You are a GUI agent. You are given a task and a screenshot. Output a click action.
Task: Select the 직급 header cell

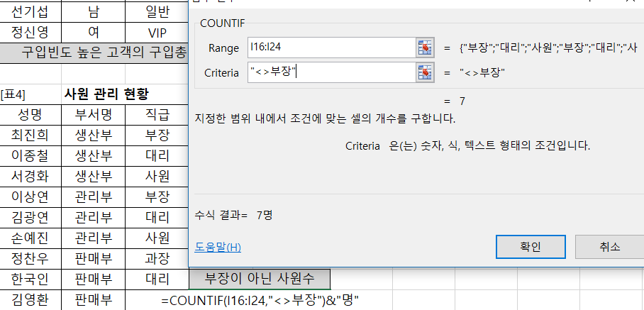point(157,114)
